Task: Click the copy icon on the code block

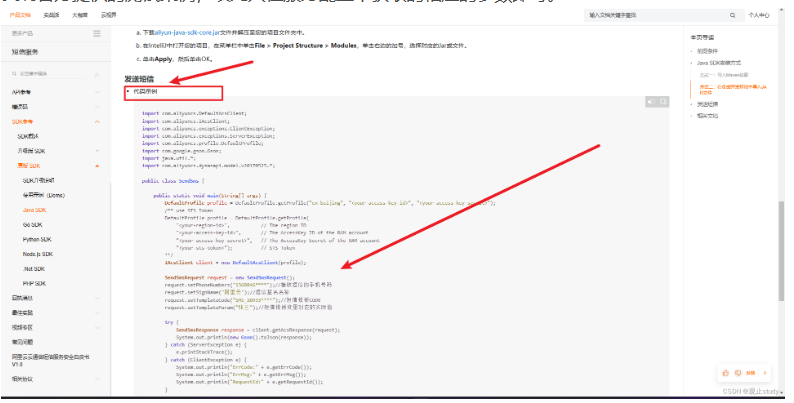Action: pyautogui.click(x=663, y=102)
